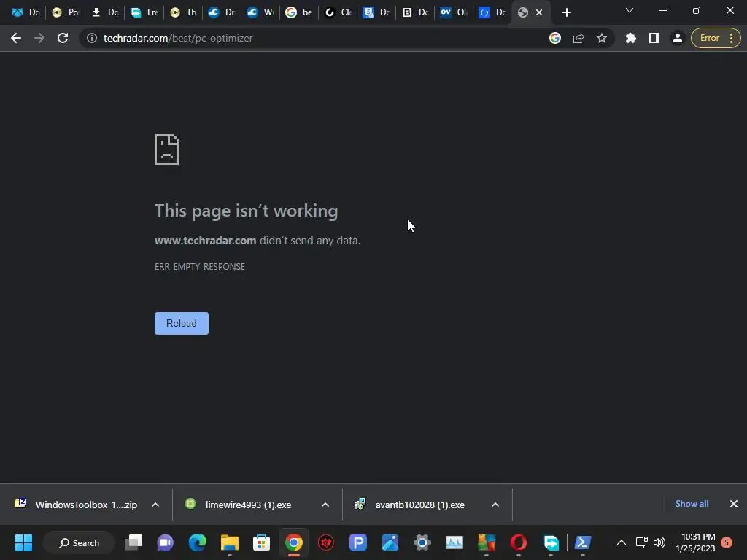747x560 pixels.
Task: Open Microsoft Store from taskbar
Action: (262, 542)
